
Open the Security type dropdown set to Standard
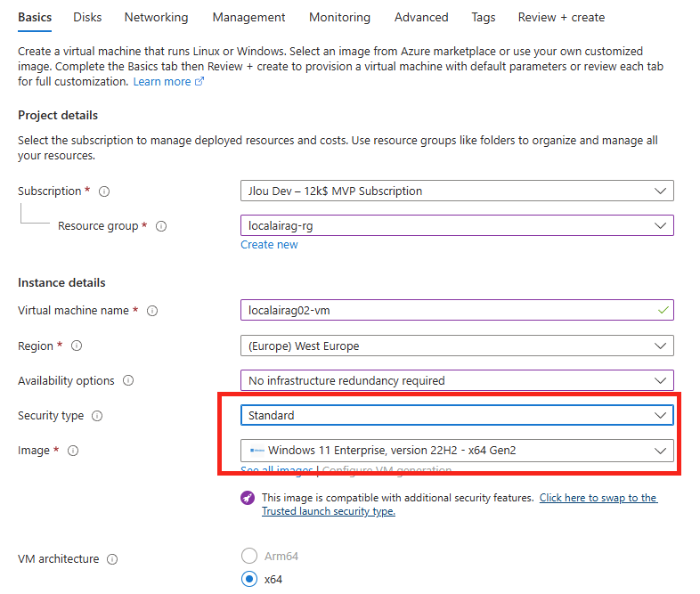coord(457,416)
